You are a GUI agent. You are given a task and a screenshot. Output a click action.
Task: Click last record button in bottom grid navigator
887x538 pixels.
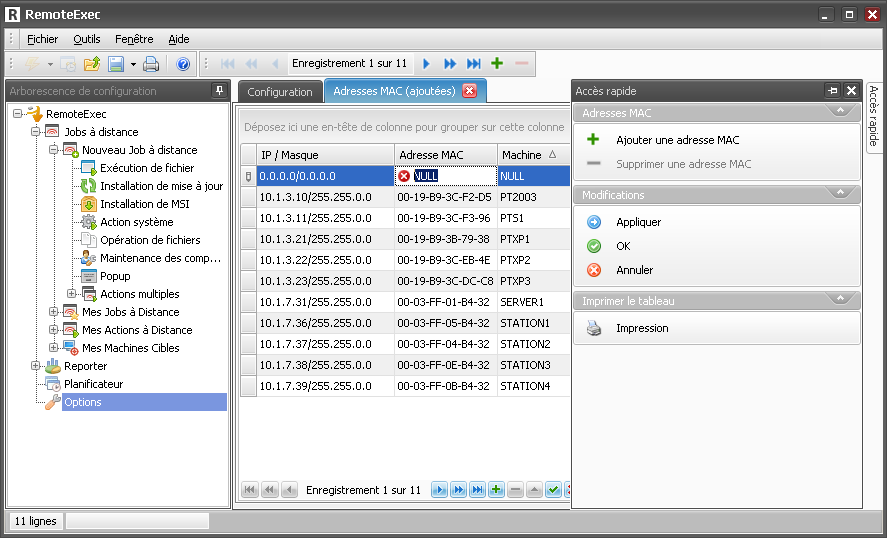pyautogui.click(x=477, y=490)
